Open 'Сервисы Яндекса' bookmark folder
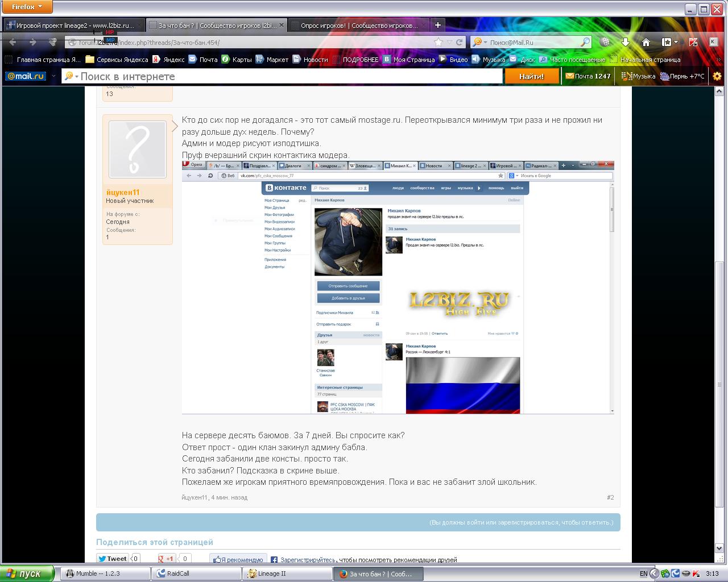Screen dimensions: 728x582 [x=117, y=59]
